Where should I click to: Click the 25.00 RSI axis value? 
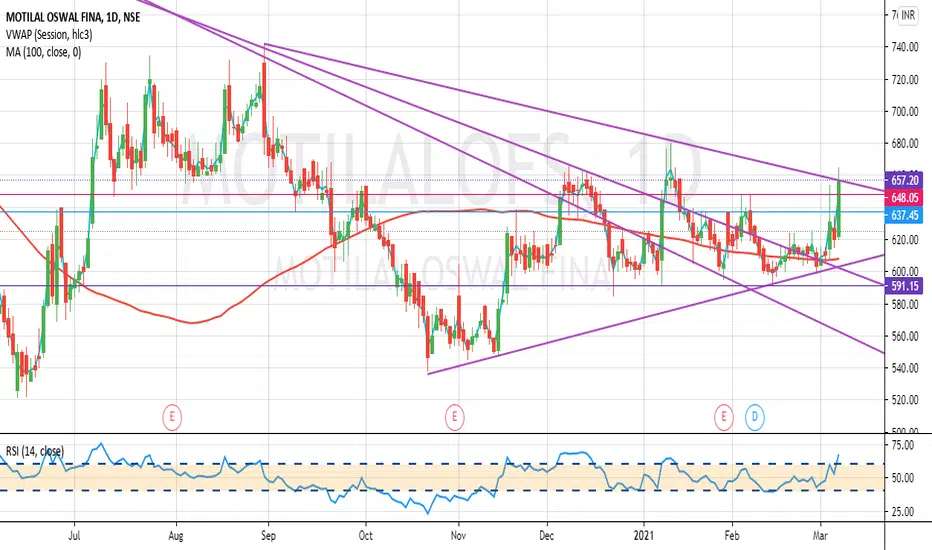[x=903, y=511]
